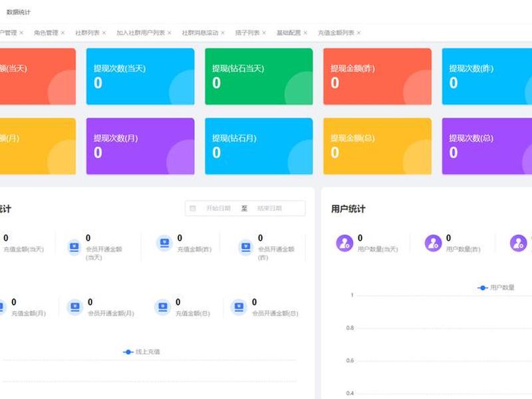This screenshot has width=532, height=399.
Task: Click the 充值金额(昨) stat icon
Action: (x=164, y=243)
